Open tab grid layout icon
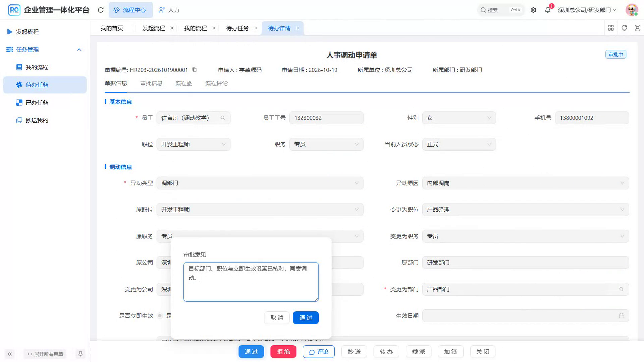This screenshot has width=644, height=362. (611, 28)
